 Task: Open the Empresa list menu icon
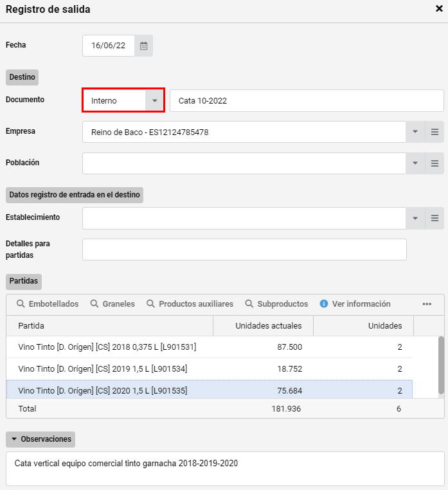(435, 132)
